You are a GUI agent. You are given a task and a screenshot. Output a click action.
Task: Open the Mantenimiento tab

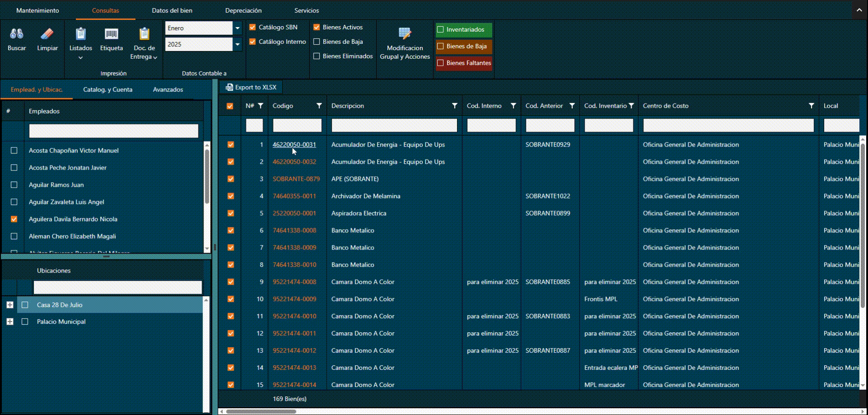point(38,10)
